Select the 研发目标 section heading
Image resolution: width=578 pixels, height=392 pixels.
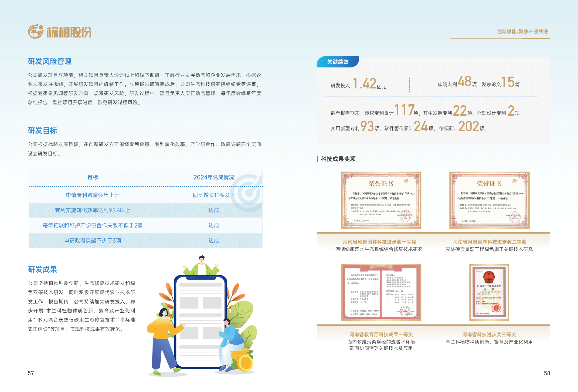point(42,131)
